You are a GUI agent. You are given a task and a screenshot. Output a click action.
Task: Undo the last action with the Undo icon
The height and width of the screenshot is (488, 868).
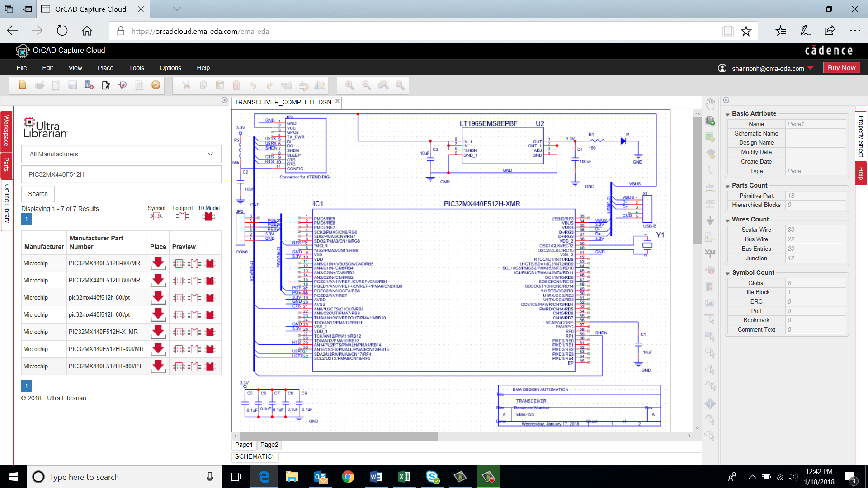click(253, 85)
